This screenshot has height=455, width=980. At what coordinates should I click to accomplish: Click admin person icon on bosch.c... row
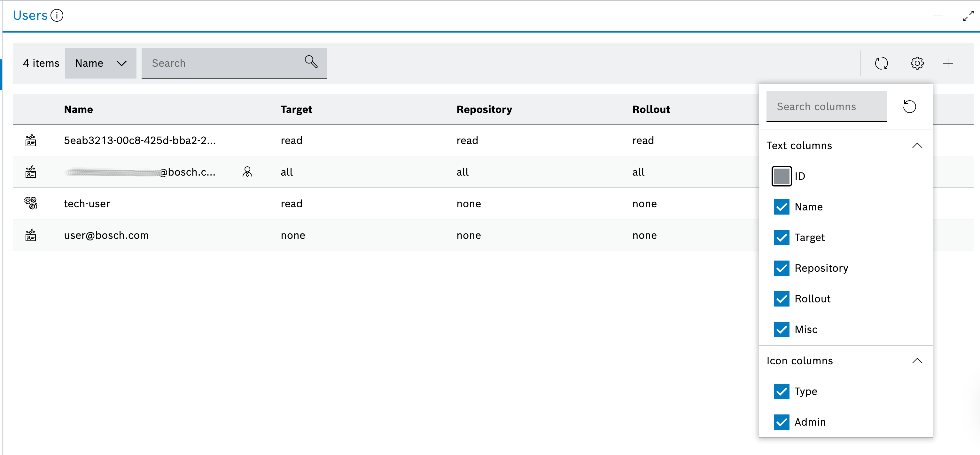pos(247,172)
